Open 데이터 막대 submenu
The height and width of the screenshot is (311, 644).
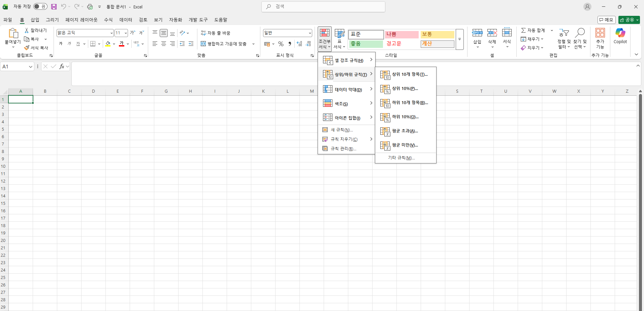[347, 89]
